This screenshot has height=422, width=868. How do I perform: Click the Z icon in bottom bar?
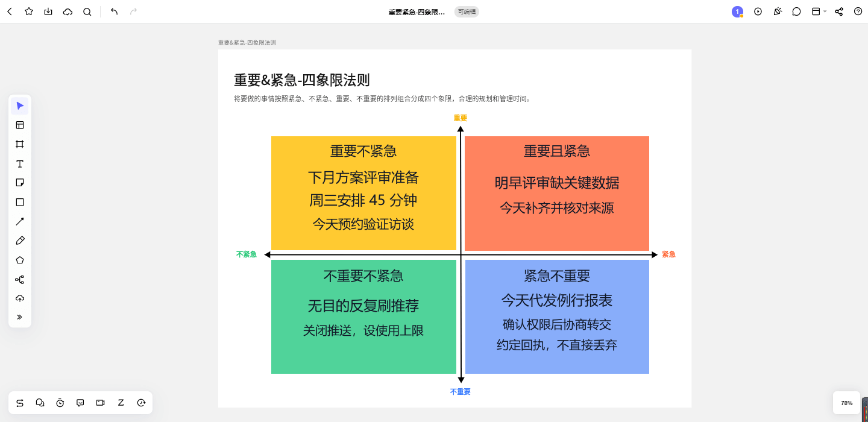(121, 403)
